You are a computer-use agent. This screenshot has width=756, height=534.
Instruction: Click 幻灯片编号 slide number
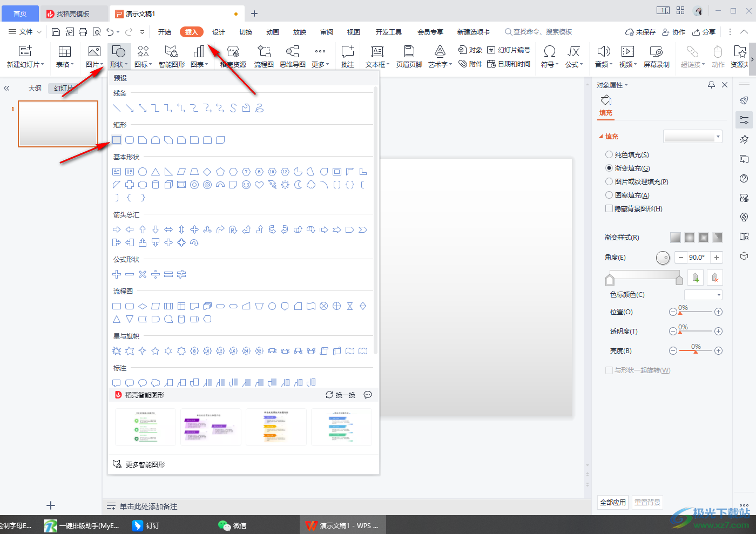click(509, 50)
